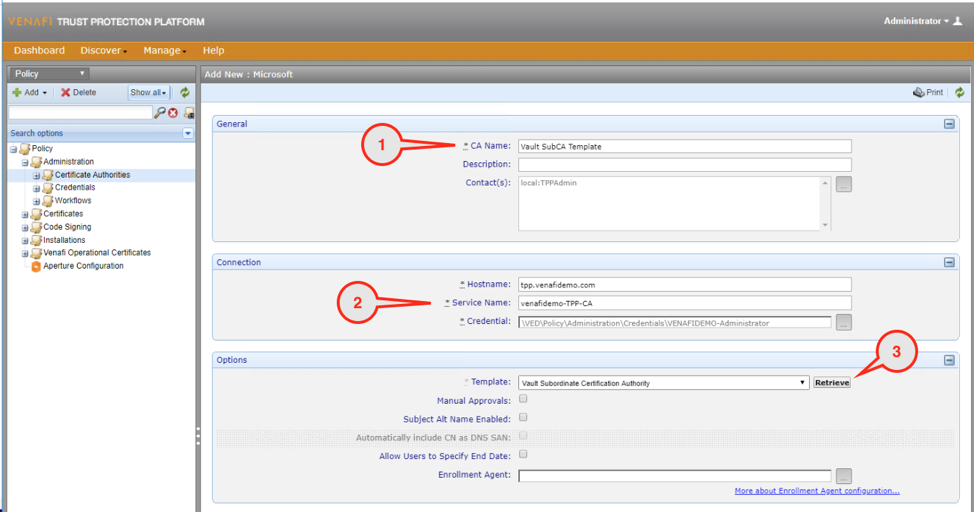This screenshot has height=512, width=974.
Task: Clear search with the red X icon
Action: [x=173, y=113]
